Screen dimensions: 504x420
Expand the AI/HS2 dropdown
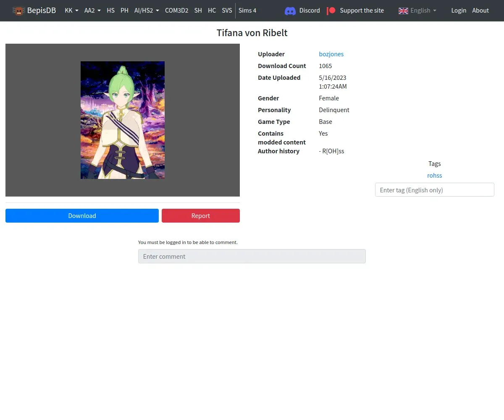(147, 10)
